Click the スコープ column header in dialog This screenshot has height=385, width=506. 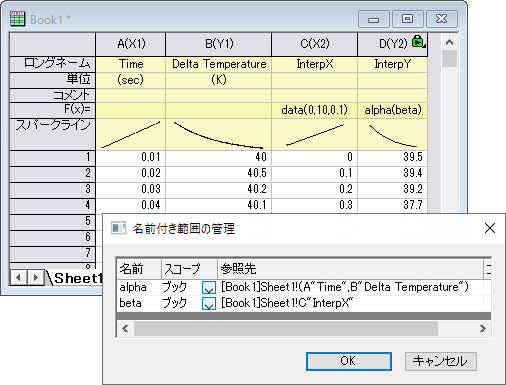pos(189,269)
